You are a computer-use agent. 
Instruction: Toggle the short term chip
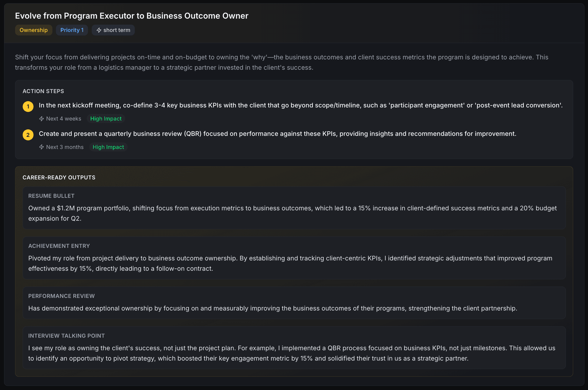(113, 30)
